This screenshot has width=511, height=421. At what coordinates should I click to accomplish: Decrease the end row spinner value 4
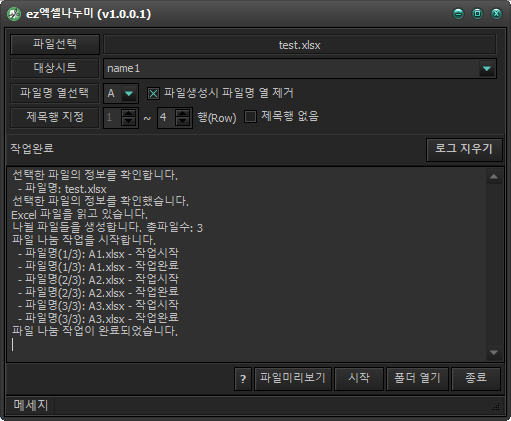tap(182, 122)
